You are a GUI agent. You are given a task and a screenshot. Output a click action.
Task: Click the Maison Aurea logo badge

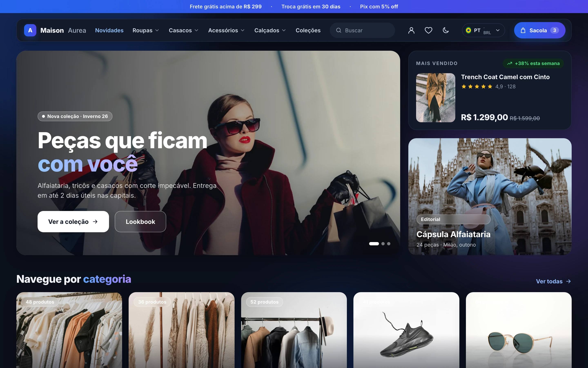pyautogui.click(x=30, y=30)
